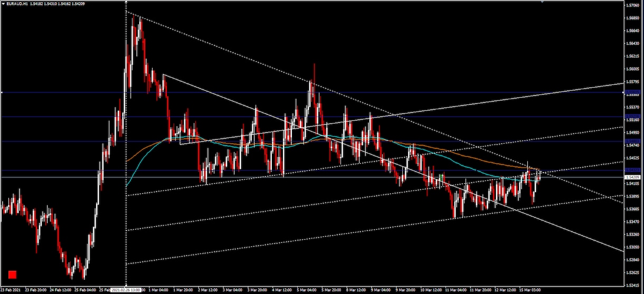The image size is (644, 294).
Task: Click the EURAUD,H1 chart title text
Action: tap(17, 4)
